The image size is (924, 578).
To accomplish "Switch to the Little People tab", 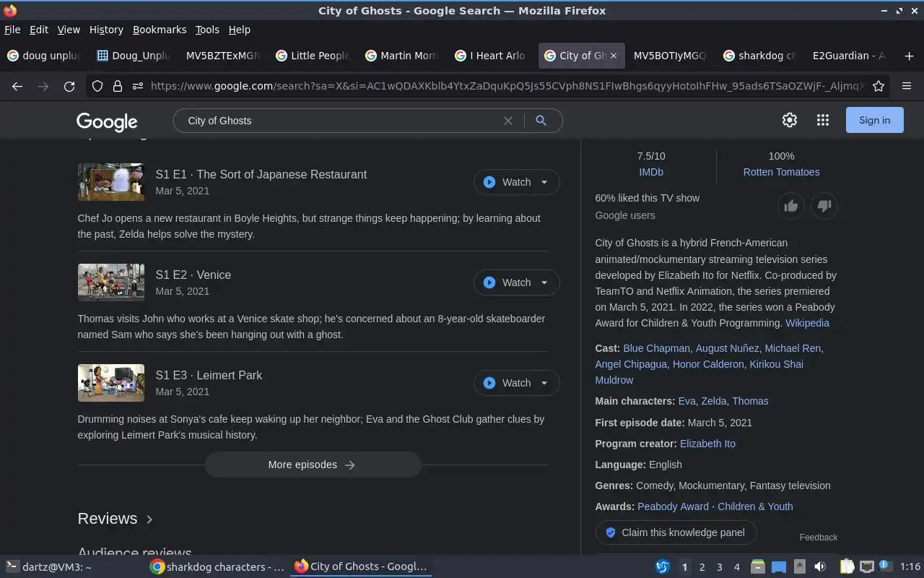I will [313, 56].
